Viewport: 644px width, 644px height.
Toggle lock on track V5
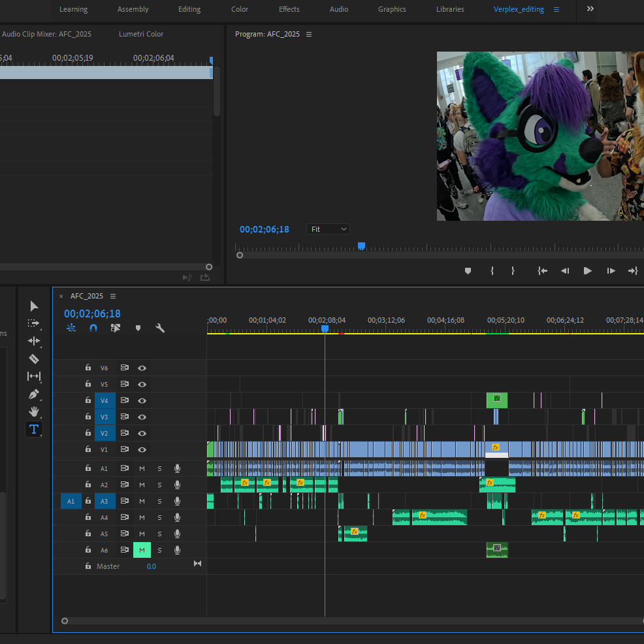[x=88, y=383]
